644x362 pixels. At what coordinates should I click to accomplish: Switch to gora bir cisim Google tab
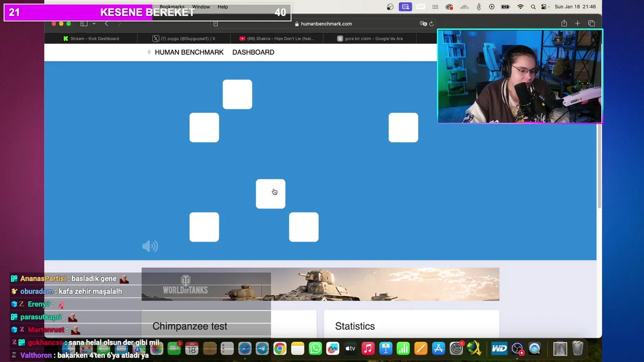pos(370,39)
